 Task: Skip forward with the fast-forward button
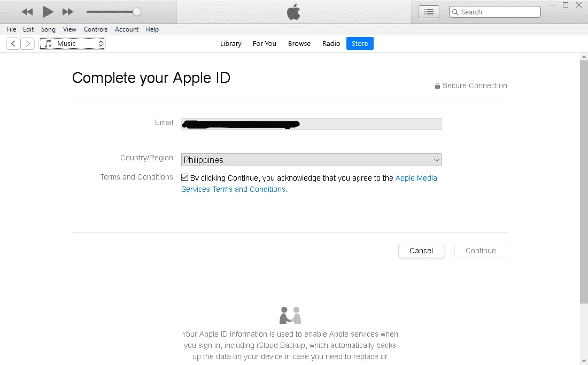tap(68, 12)
